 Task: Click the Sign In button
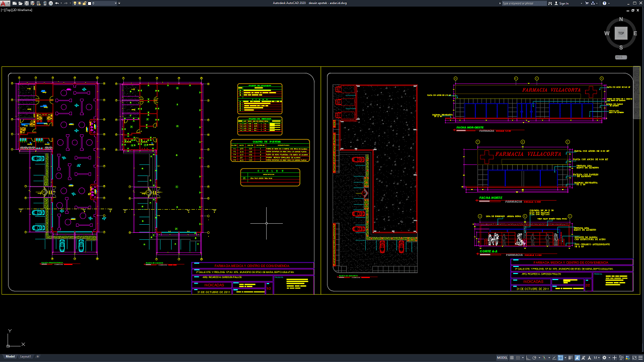click(563, 3)
